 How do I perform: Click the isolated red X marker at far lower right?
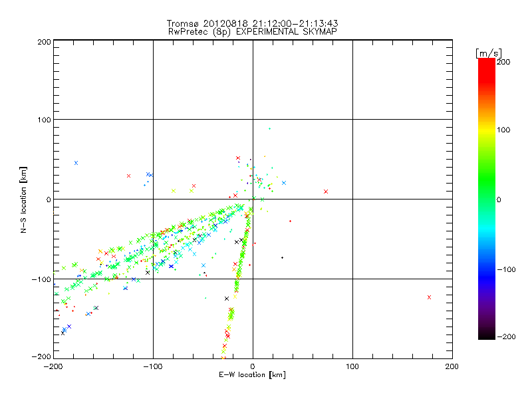(429, 297)
